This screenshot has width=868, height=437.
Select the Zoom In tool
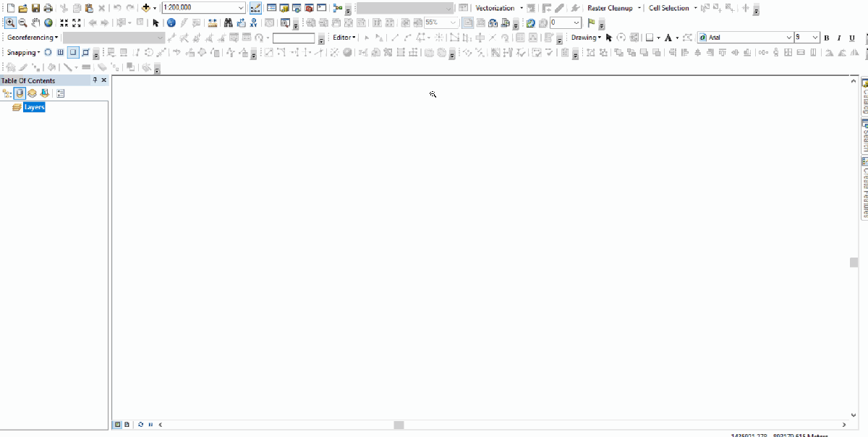click(x=10, y=22)
